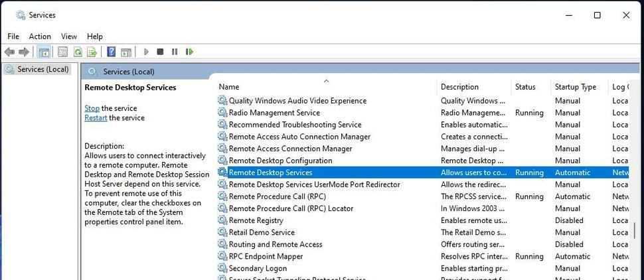Select Remote Procedure Call (RPC) Locator service
This screenshot has width=644, height=280.
click(x=291, y=208)
